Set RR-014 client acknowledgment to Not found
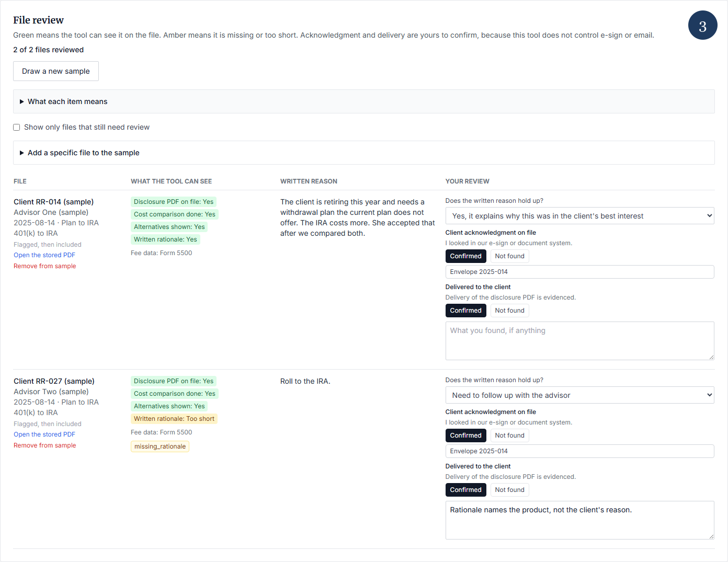728x562 pixels. pyautogui.click(x=509, y=256)
